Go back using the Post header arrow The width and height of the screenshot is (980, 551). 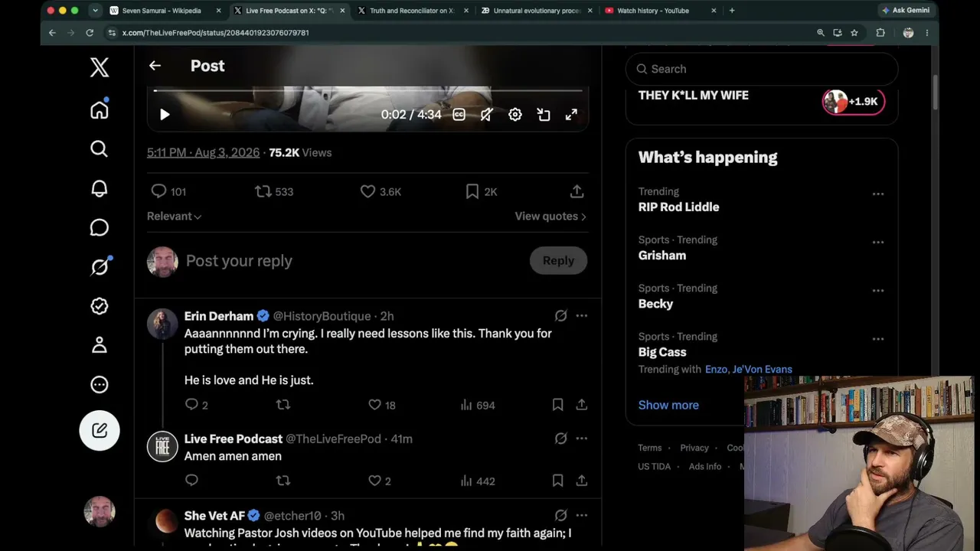coord(155,66)
